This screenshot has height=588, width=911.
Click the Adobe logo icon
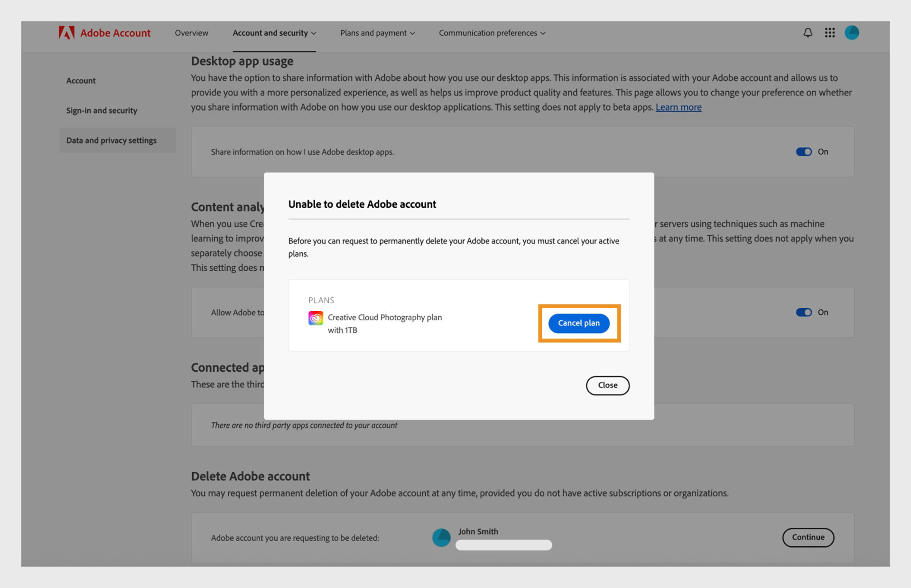tap(66, 33)
